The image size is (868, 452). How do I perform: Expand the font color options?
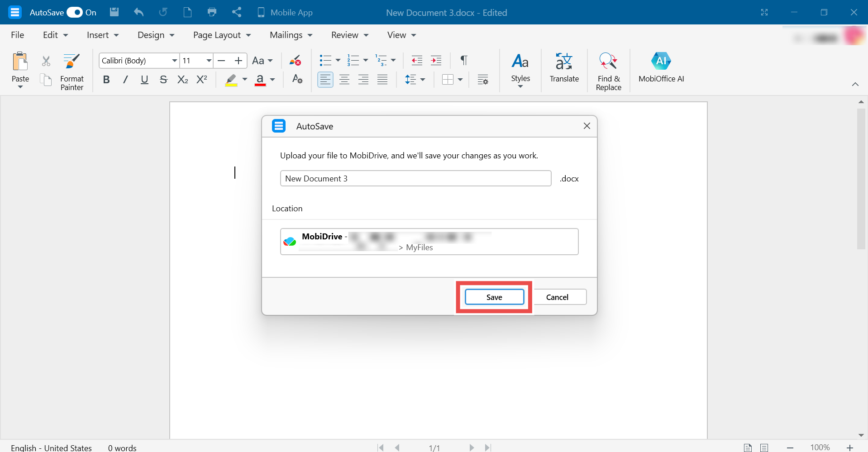pyautogui.click(x=272, y=80)
